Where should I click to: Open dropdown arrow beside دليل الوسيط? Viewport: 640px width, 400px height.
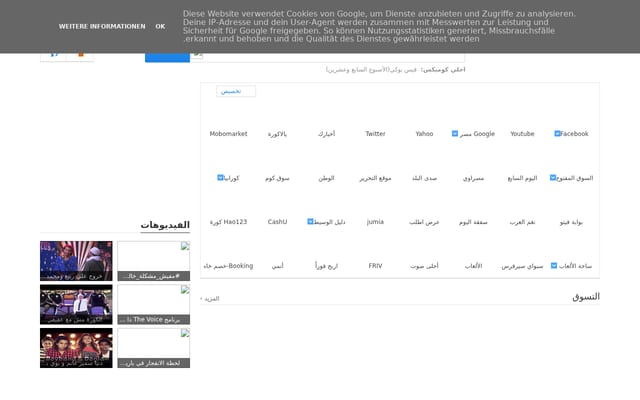(310, 222)
